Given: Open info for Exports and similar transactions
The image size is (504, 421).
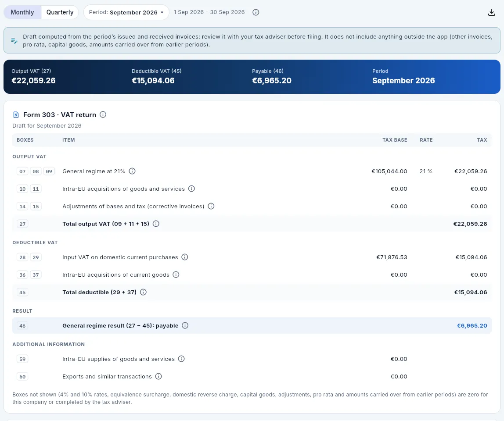Looking at the screenshot, I should click(x=158, y=376).
